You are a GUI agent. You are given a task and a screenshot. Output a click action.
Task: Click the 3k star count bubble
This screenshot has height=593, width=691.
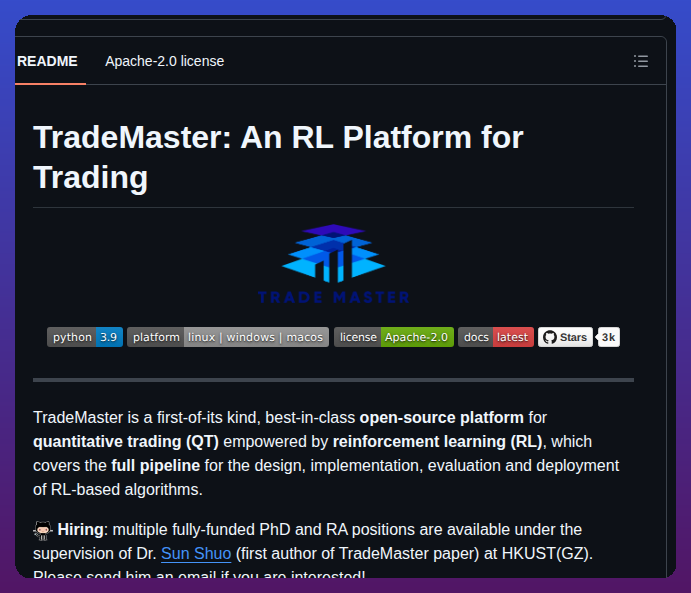609,337
